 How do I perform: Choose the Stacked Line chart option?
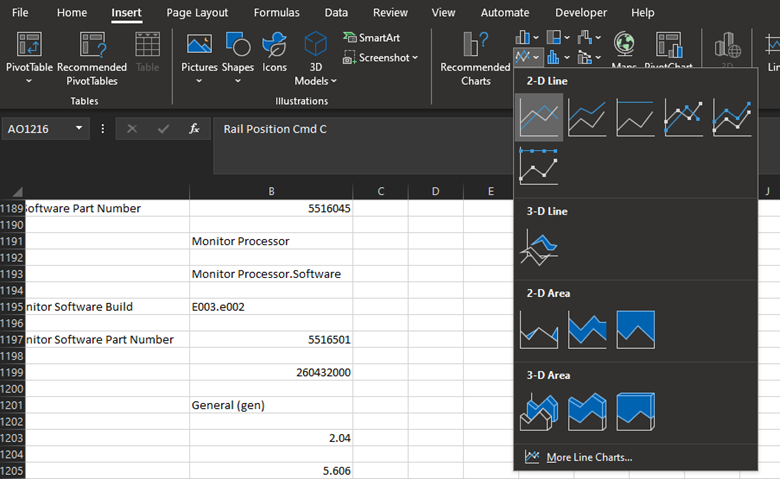pyautogui.click(x=587, y=117)
